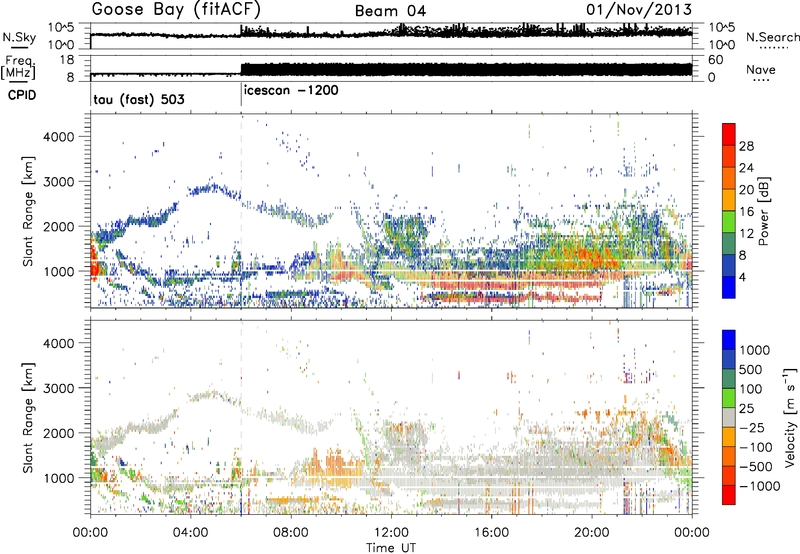Click the 60 tick on the Nave axis

pos(715,60)
